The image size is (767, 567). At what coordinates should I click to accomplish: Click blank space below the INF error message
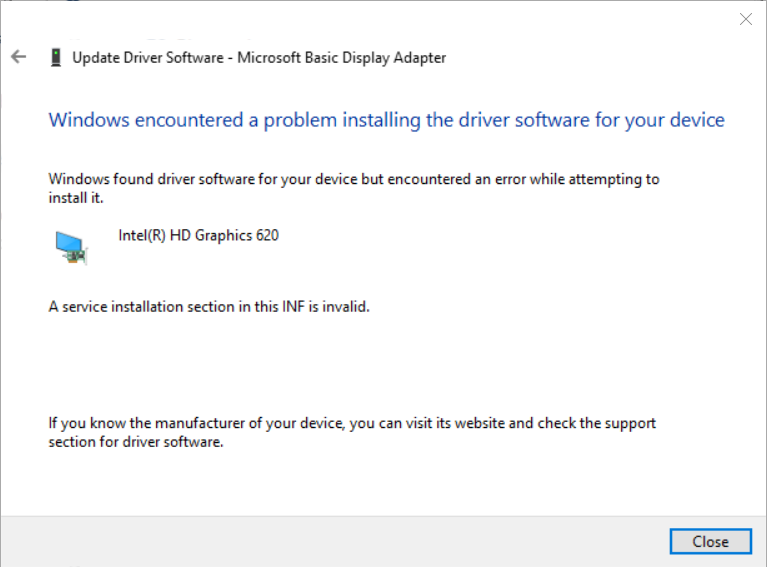380,362
